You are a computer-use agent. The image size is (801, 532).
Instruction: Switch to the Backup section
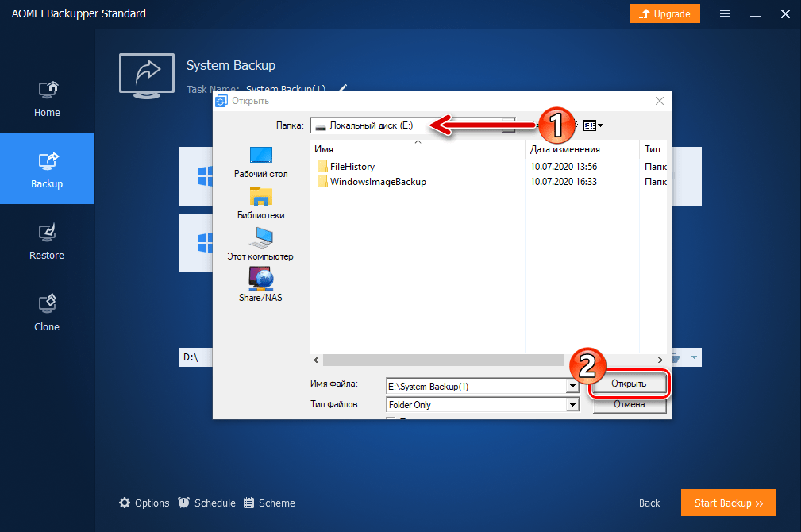point(47,168)
